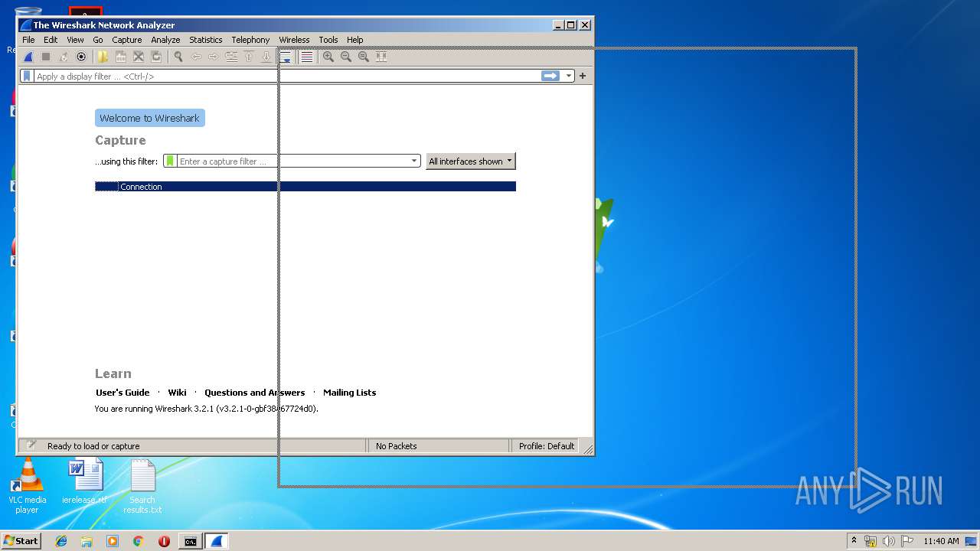Open the Capture menu
Viewport: 980px width, 551px height.
tap(127, 40)
